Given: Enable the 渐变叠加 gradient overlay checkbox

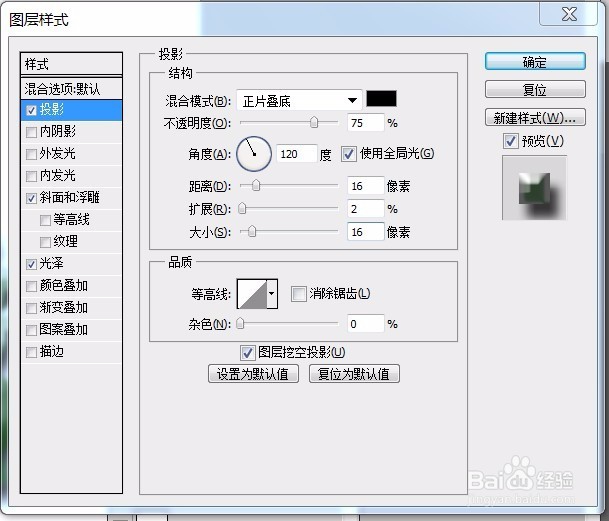Looking at the screenshot, I should click(31, 308).
